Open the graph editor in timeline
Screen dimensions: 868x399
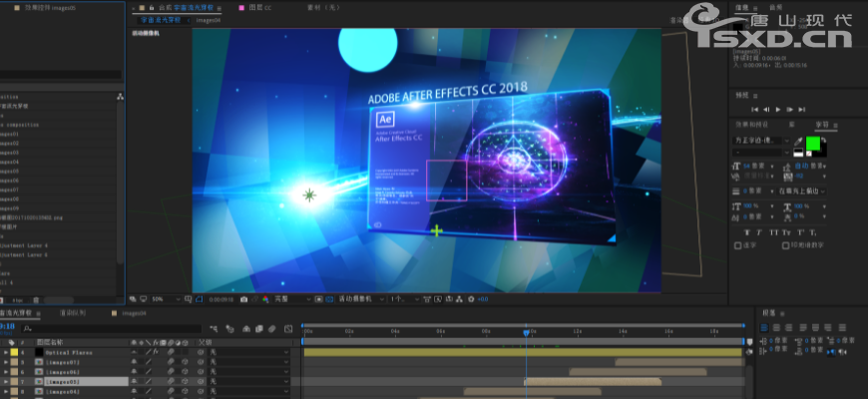click(288, 329)
